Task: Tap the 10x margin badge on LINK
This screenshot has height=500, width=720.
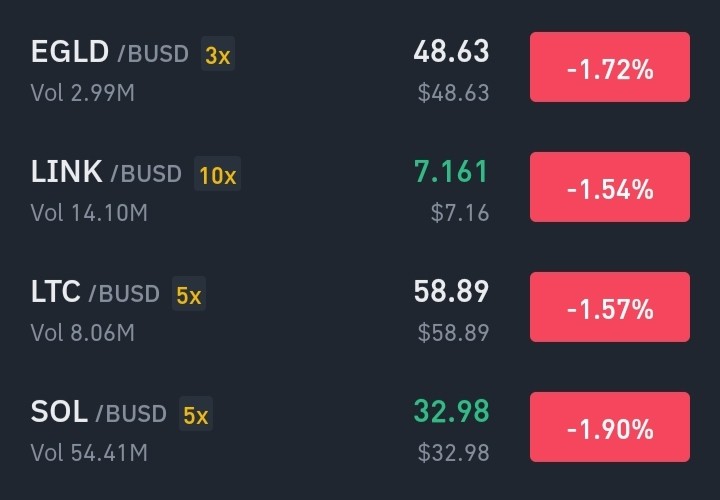Action: (218, 174)
